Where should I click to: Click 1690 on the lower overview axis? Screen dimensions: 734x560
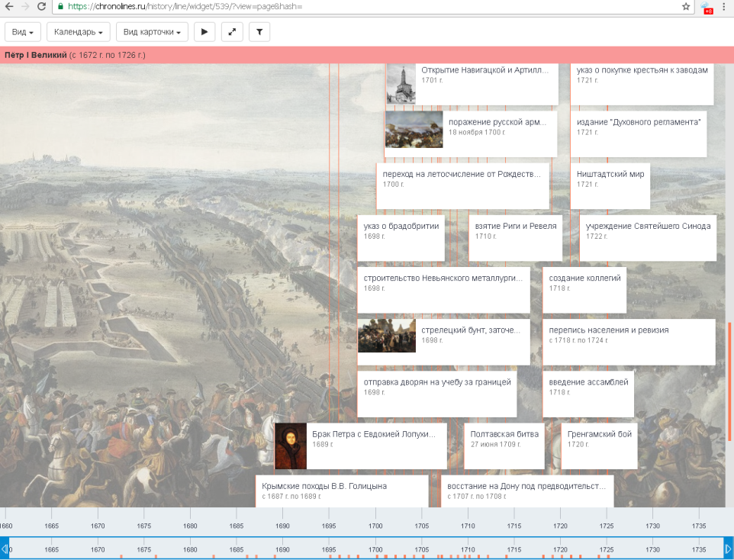pos(283,549)
